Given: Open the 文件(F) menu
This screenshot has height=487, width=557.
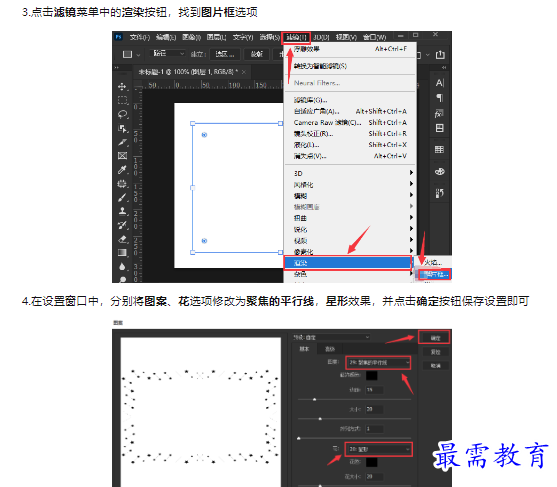Looking at the screenshot, I should 140,37.
